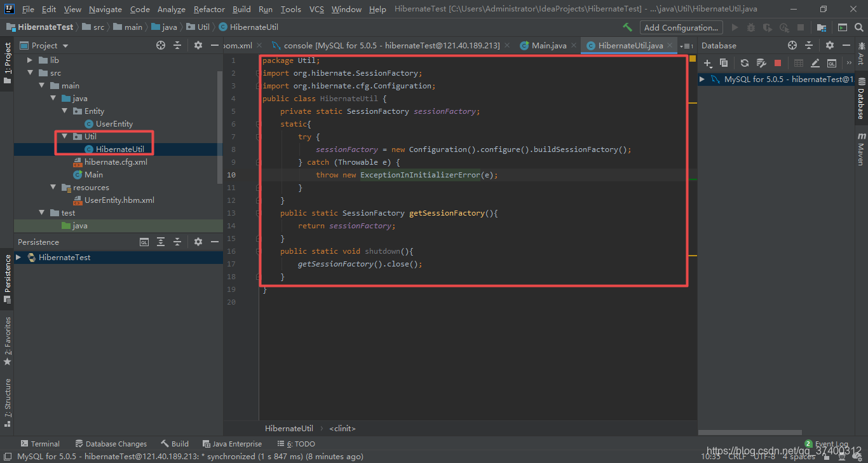Viewport: 868px width, 463px height.
Task: Click the Run Anything terminal-window icon
Action: tap(842, 27)
